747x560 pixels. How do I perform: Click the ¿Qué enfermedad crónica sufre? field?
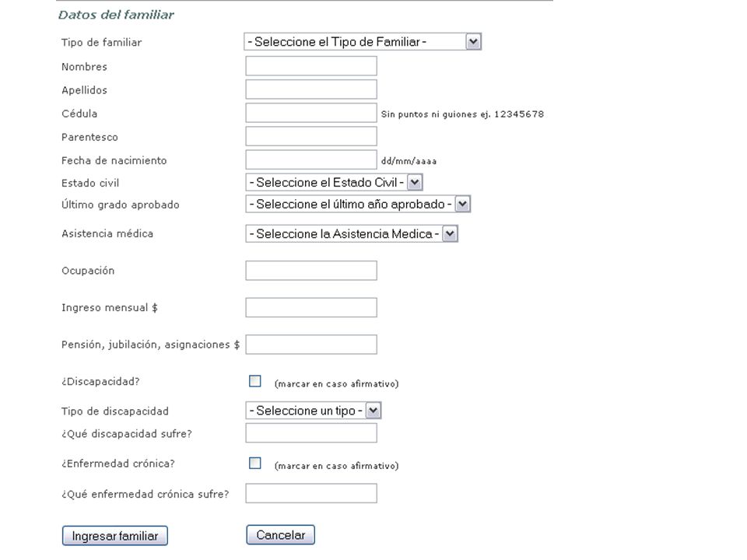[311, 493]
